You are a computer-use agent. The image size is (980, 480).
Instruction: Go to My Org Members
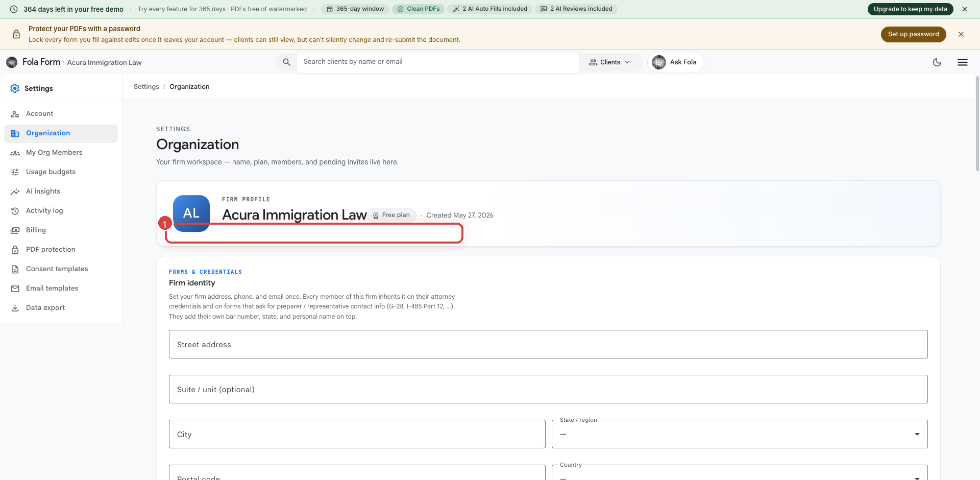pos(61,153)
